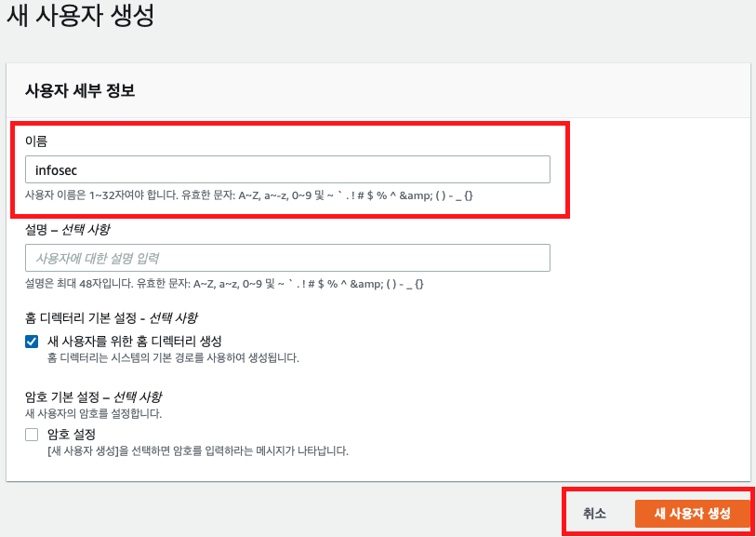This screenshot has width=756, height=537.
Task: Click the 취소 button
Action: (x=594, y=513)
